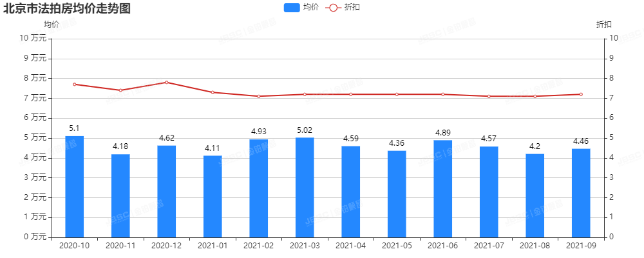The image size is (644, 258).
Task: Click the chart title 北京市法拍房均价走势图
Action: tap(67, 9)
